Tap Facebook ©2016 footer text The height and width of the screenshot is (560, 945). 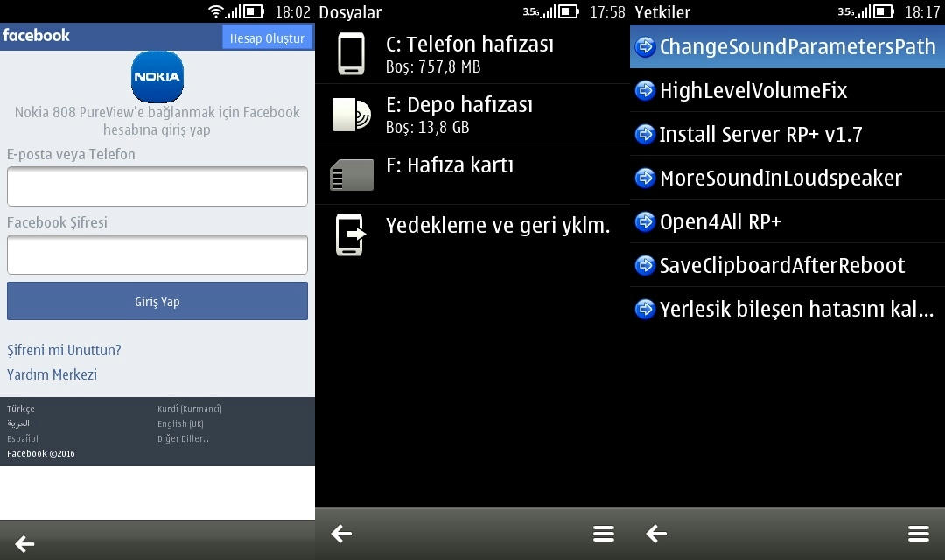tap(41, 453)
